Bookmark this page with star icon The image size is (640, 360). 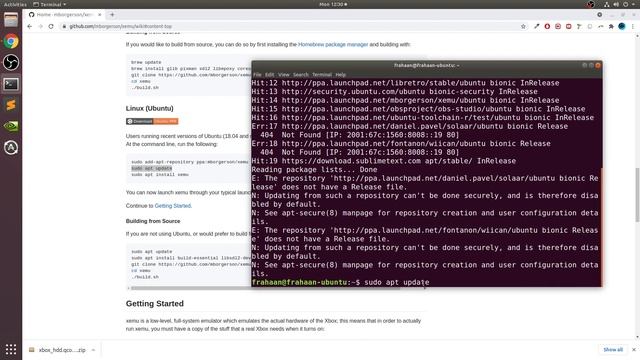coord(523,26)
